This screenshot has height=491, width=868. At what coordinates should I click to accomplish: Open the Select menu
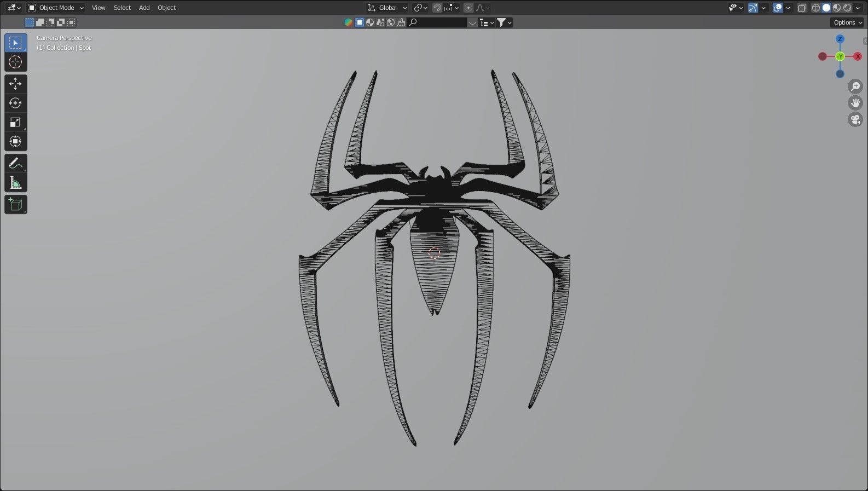pos(122,8)
